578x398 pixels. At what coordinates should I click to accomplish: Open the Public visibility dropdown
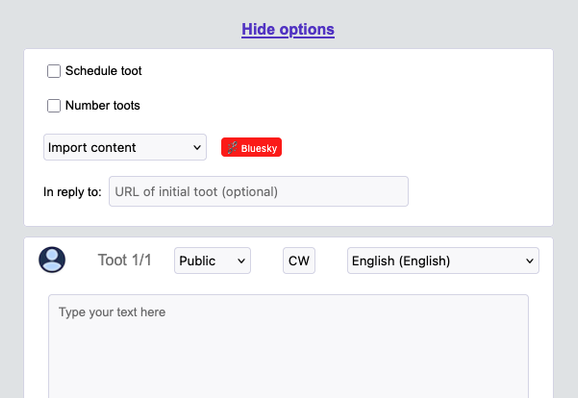(x=212, y=261)
